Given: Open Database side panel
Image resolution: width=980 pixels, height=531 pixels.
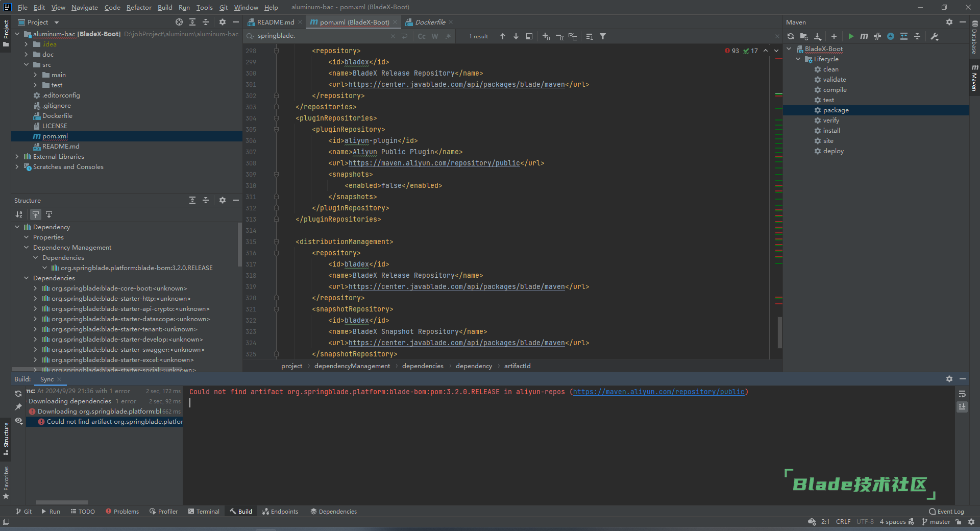Looking at the screenshot, I should click(974, 37).
